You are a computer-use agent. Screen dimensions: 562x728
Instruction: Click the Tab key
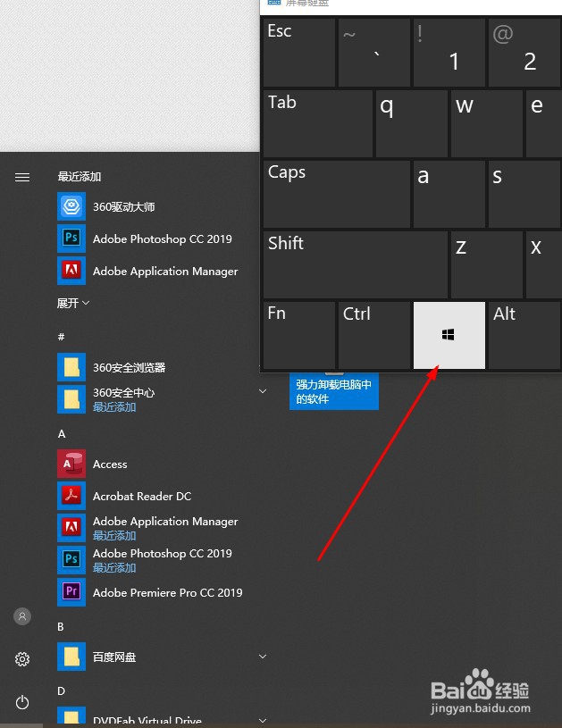[318, 123]
